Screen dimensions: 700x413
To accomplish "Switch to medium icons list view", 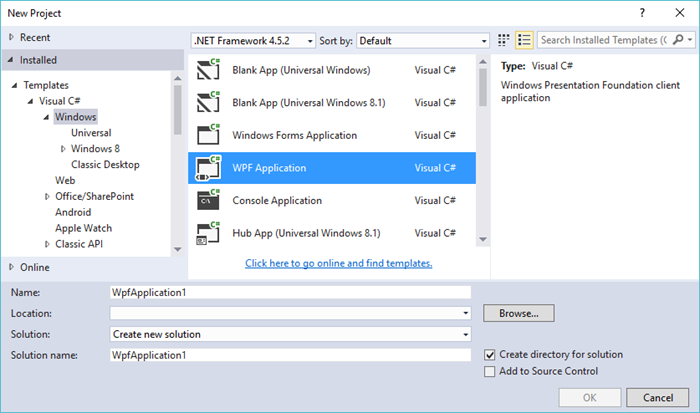I will (x=524, y=40).
